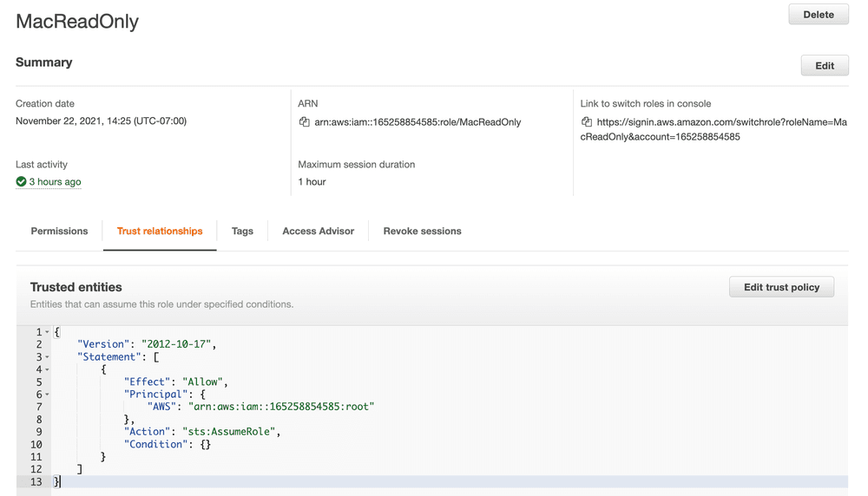Click line number 7 in the editor gutter
The image size is (868, 496).
39,407
